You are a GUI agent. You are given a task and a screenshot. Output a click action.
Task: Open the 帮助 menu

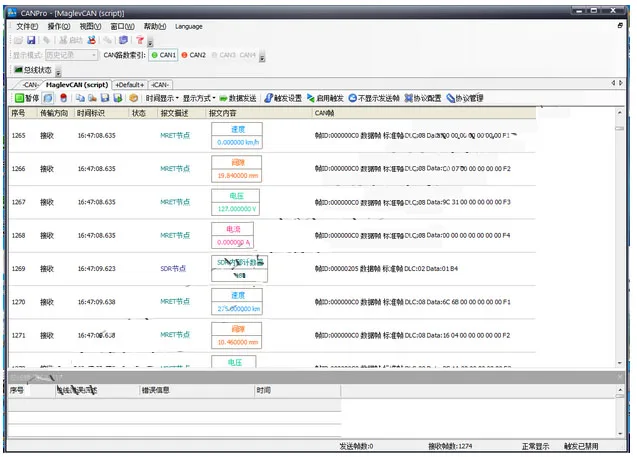155,26
